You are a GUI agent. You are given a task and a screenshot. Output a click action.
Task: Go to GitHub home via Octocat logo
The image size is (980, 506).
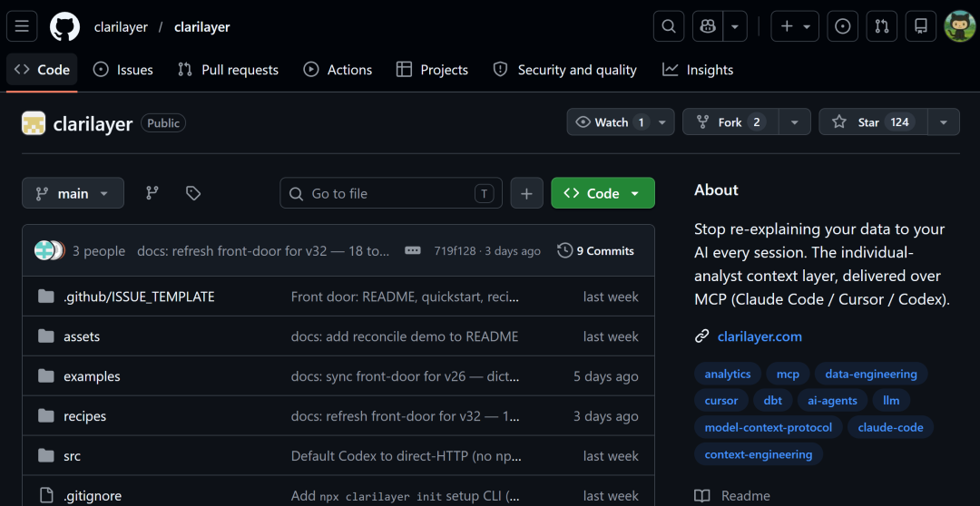[65, 26]
